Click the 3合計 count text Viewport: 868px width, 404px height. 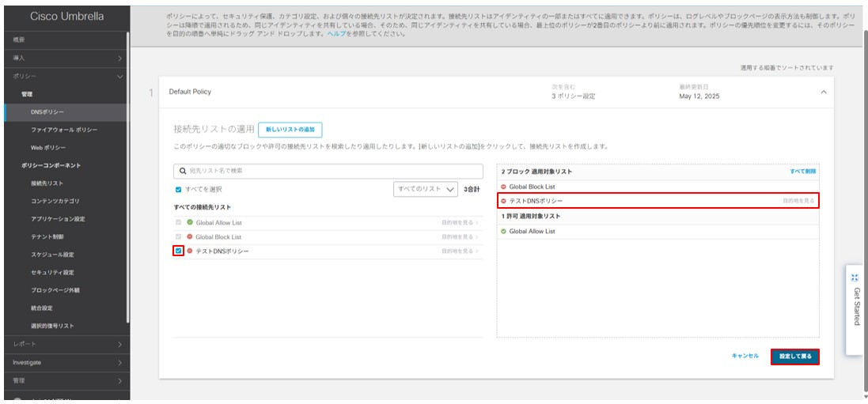point(472,189)
